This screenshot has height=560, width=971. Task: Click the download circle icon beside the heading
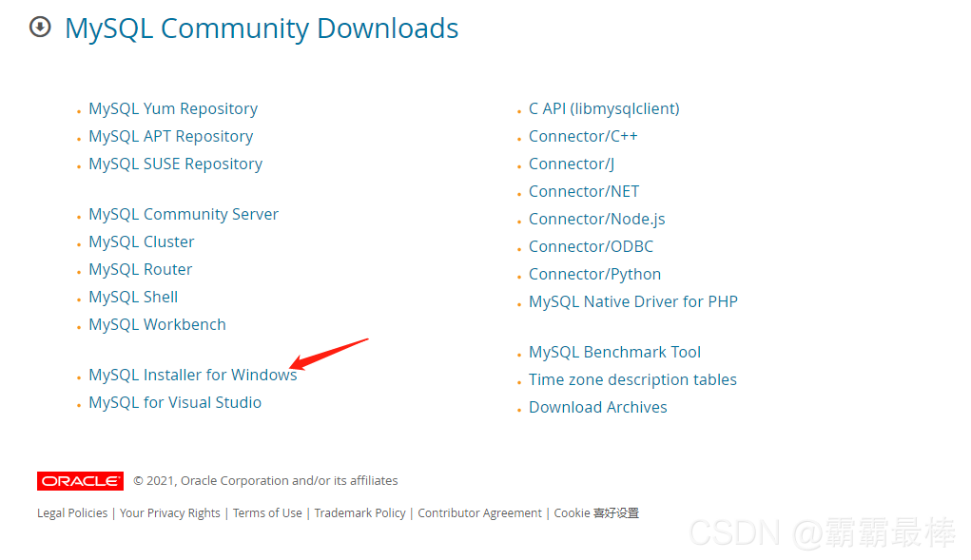(x=40, y=28)
